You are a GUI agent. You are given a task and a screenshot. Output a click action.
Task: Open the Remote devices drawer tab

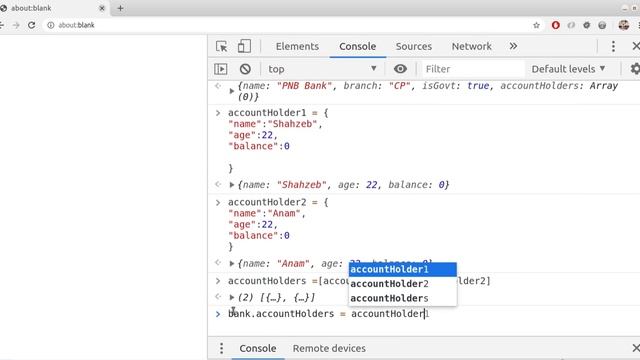[329, 348]
